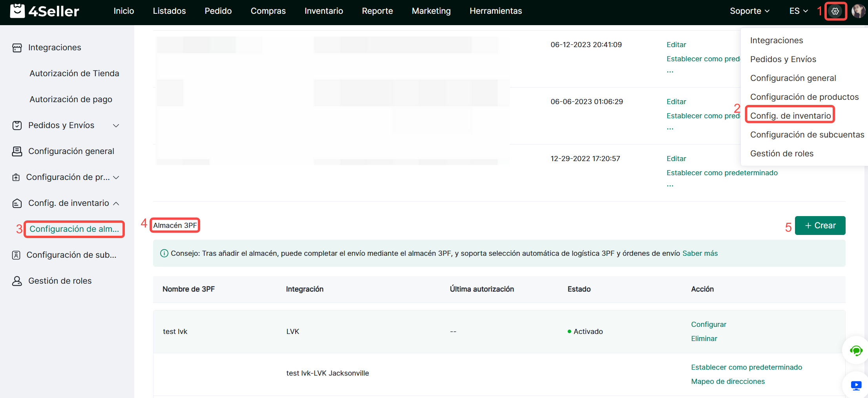Expand Configuración de pr... sidebar section

coord(116,177)
